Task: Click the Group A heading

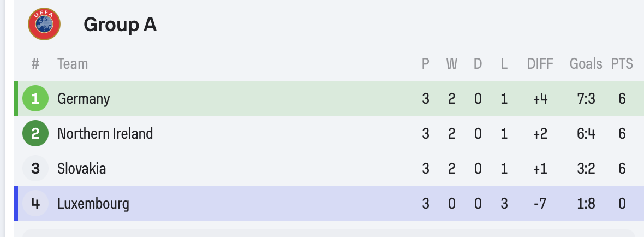Action: coord(120,25)
